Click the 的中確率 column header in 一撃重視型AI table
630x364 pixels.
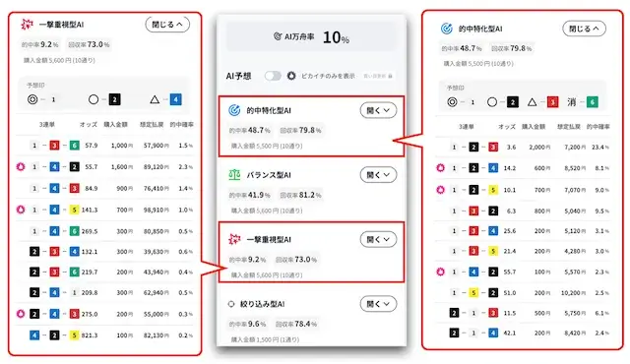click(x=181, y=124)
